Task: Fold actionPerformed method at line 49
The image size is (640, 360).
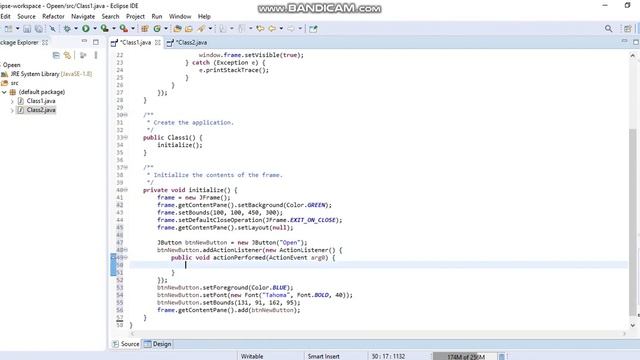Action: point(126,258)
